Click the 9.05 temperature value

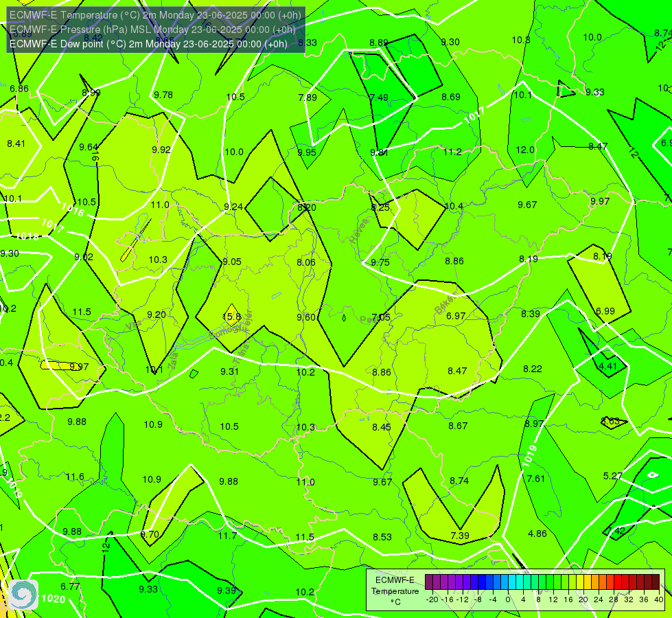click(232, 262)
